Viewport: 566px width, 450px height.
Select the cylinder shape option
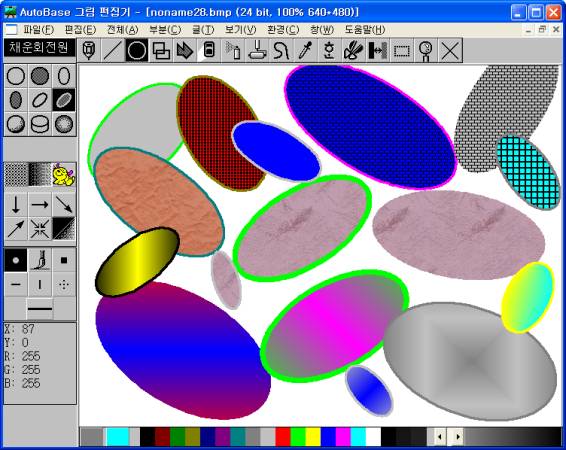click(40, 124)
